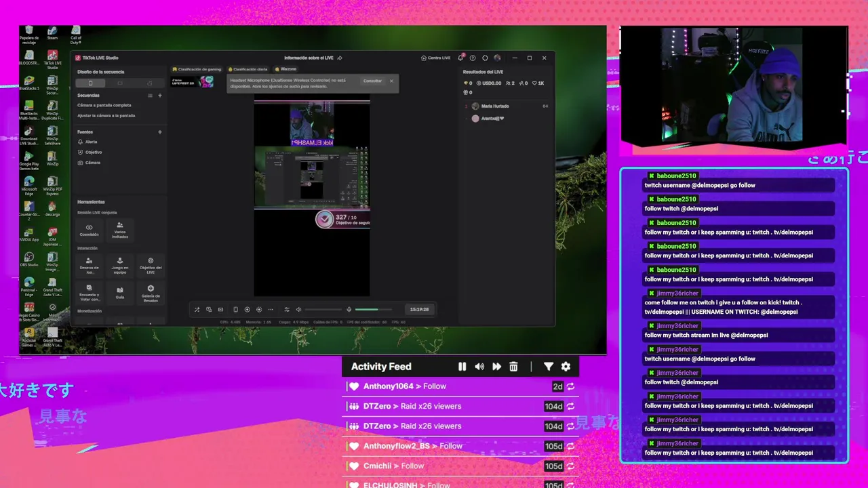Viewport: 868px width, 488px height.
Task: Click the profile avatar in the title bar
Action: coord(497,58)
